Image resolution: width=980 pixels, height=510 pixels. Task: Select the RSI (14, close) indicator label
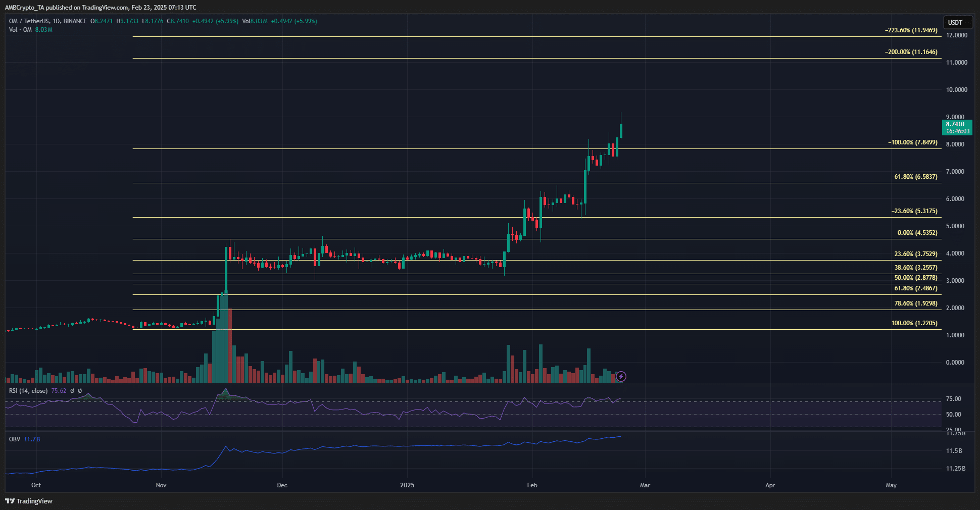[28, 391]
